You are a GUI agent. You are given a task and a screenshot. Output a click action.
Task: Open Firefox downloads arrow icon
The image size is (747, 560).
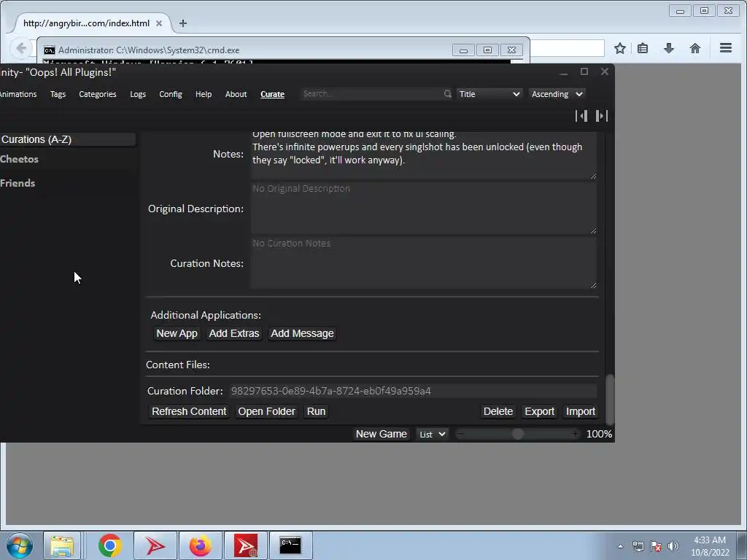(x=669, y=48)
